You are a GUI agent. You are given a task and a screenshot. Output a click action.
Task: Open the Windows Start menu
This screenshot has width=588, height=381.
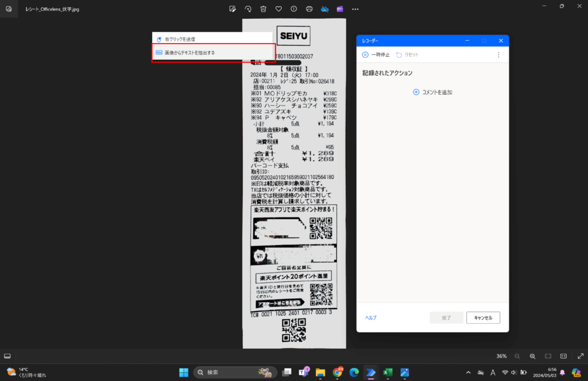(184, 372)
